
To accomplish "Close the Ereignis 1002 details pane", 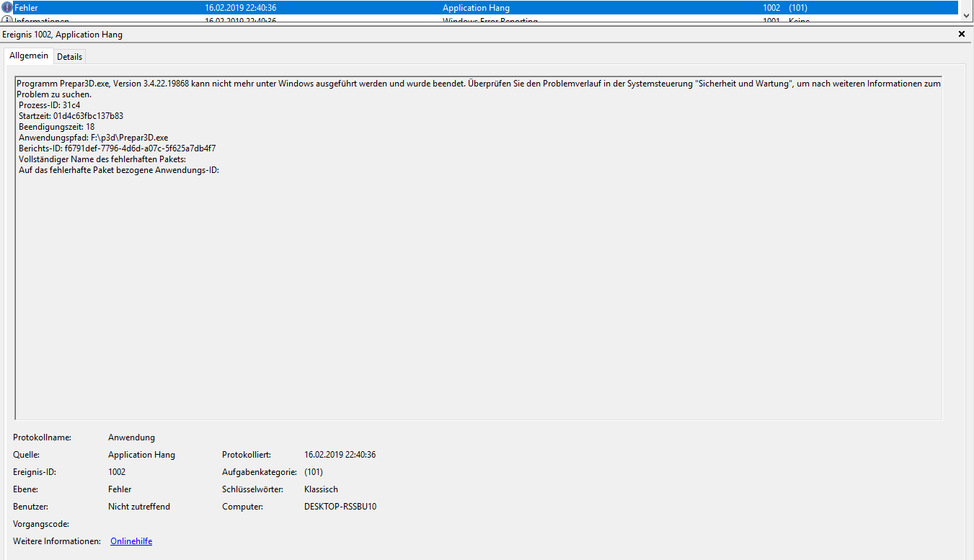I will tap(961, 34).
